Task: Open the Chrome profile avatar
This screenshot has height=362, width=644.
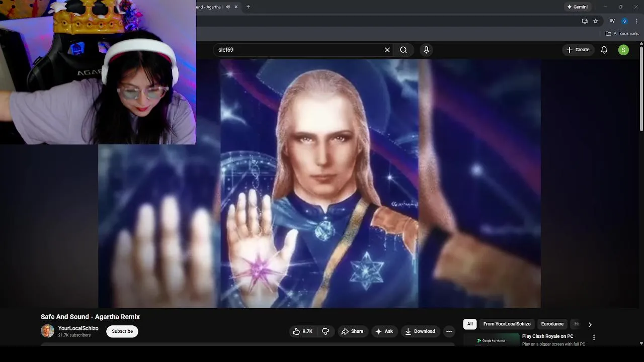Action: tap(624, 21)
